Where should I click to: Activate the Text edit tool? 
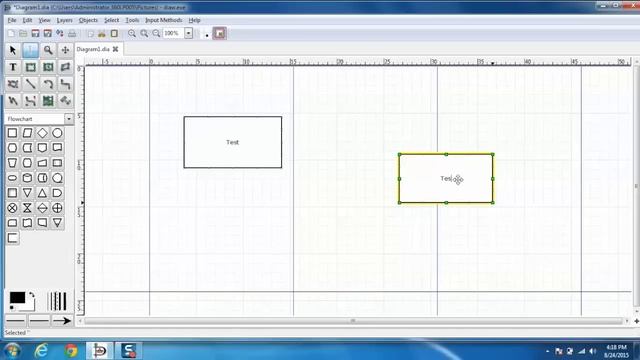pyautogui.click(x=31, y=50)
